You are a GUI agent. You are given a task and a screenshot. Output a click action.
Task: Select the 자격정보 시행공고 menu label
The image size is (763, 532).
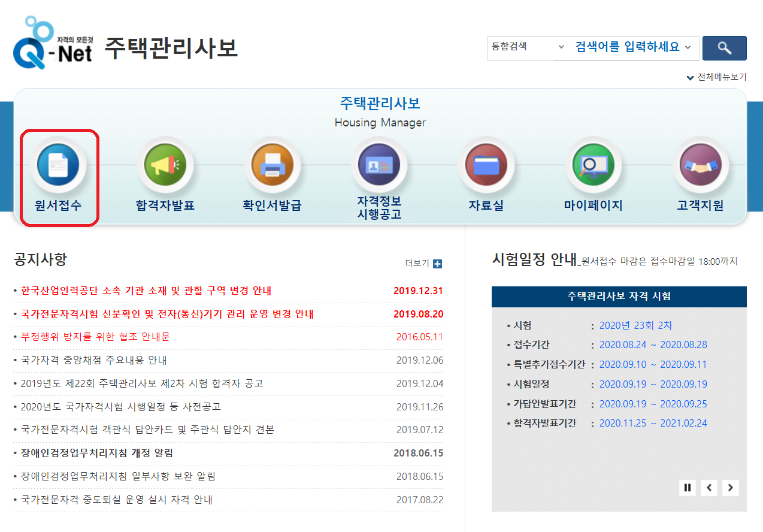(x=379, y=207)
